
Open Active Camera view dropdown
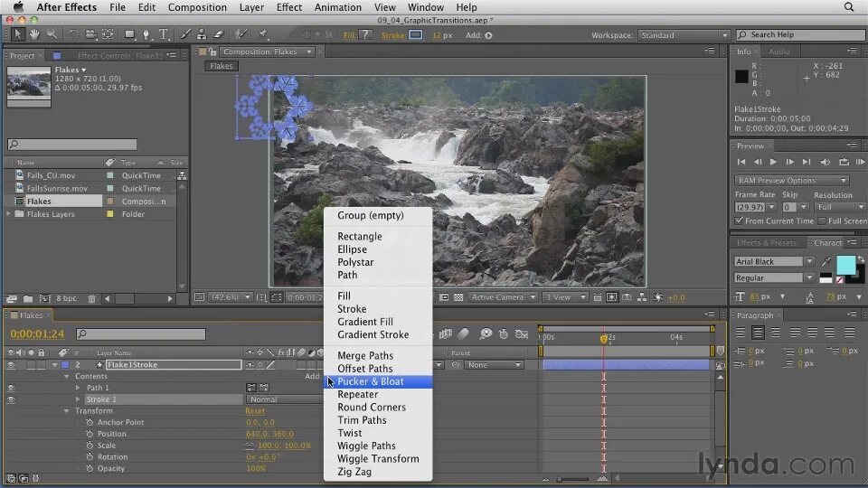(x=503, y=297)
